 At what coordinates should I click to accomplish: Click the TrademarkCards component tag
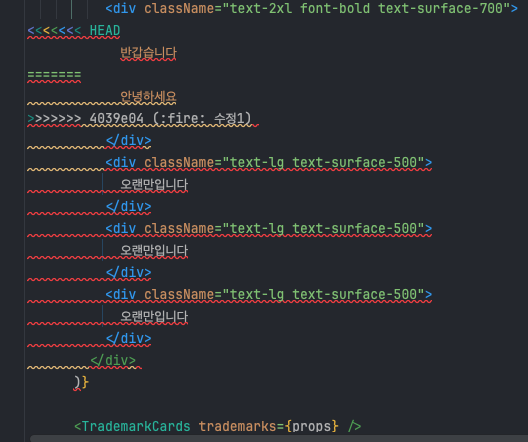[132, 426]
